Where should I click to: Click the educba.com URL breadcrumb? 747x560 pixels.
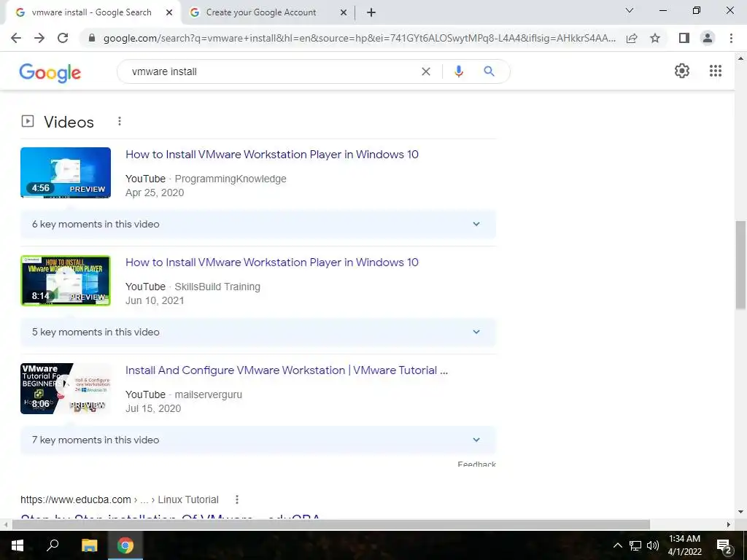(x=120, y=499)
